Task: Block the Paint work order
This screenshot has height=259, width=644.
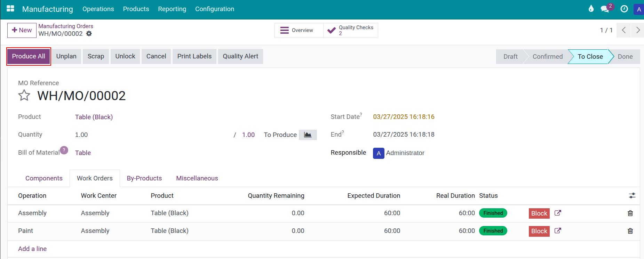Action: click(x=539, y=231)
